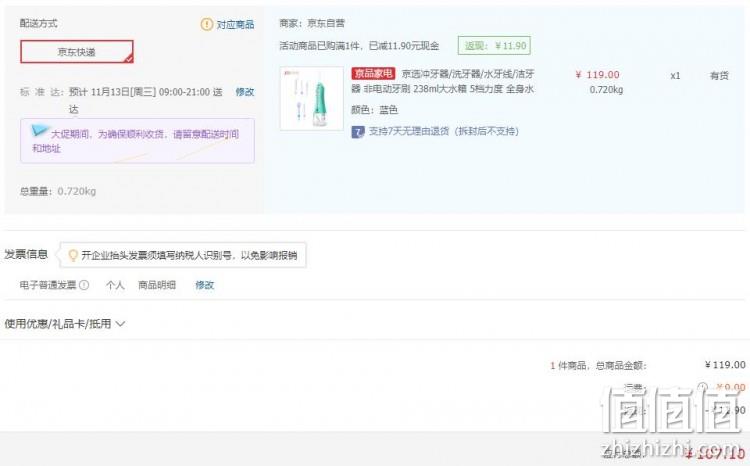Select 京东快递 delivery method
The height and width of the screenshot is (466, 750).
(x=77, y=52)
